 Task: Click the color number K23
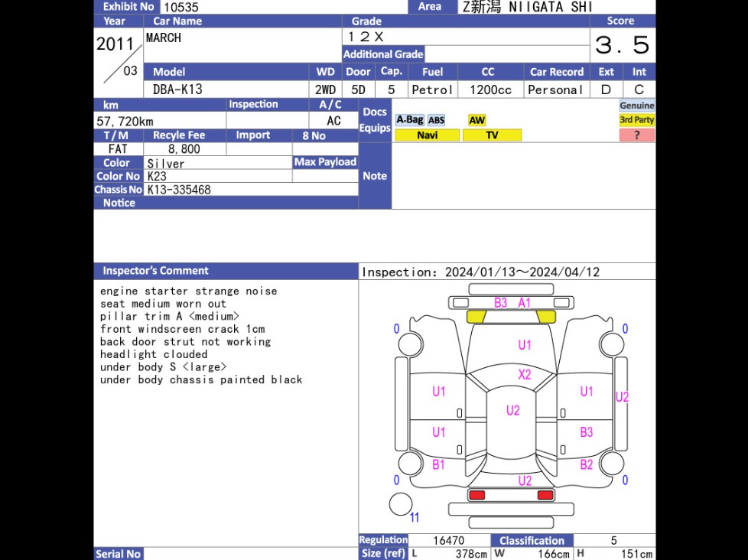[157, 176]
